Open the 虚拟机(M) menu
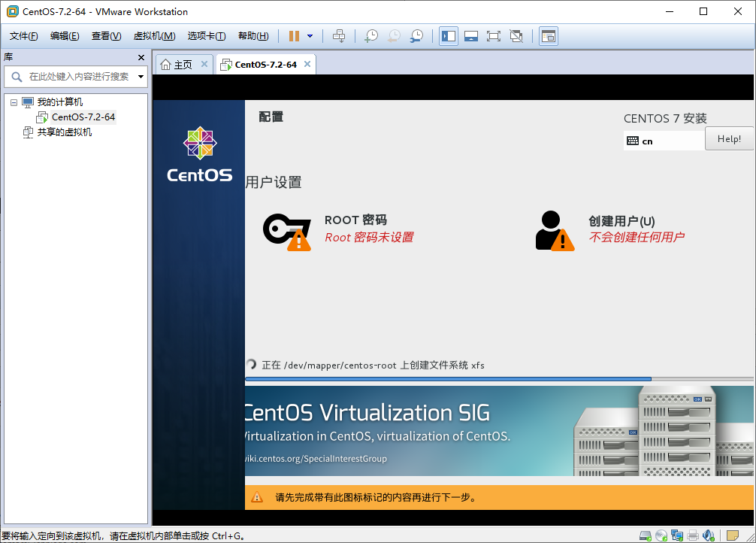Viewport: 756px width, 543px height. 154,36
